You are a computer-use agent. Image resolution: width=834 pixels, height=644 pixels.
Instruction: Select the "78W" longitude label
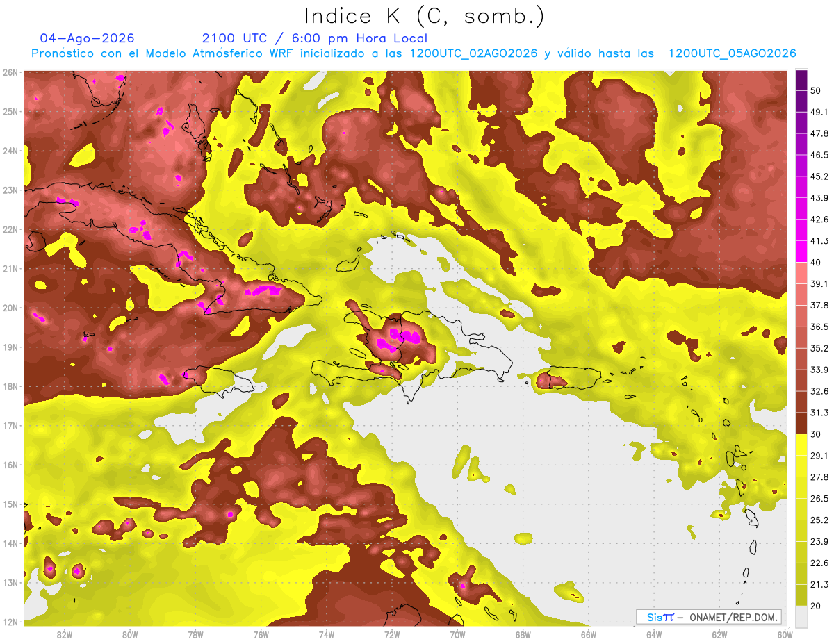[x=195, y=635]
